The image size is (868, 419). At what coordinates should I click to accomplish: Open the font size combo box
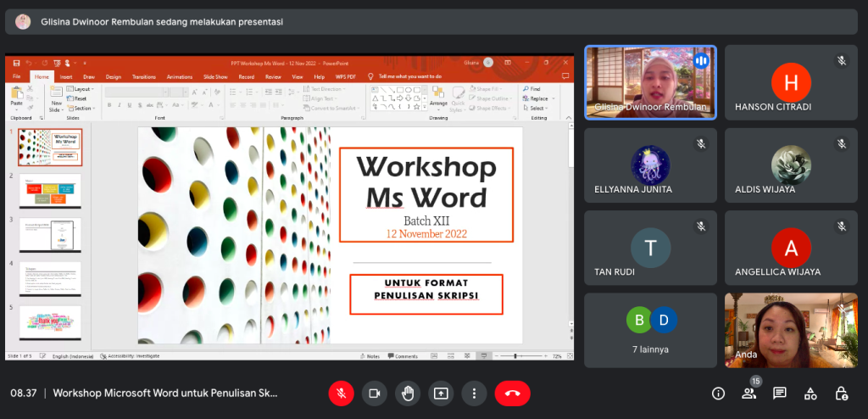coord(180,92)
